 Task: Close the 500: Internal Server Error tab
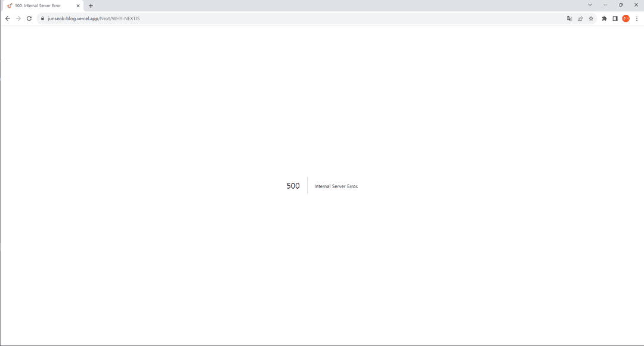[78, 5]
